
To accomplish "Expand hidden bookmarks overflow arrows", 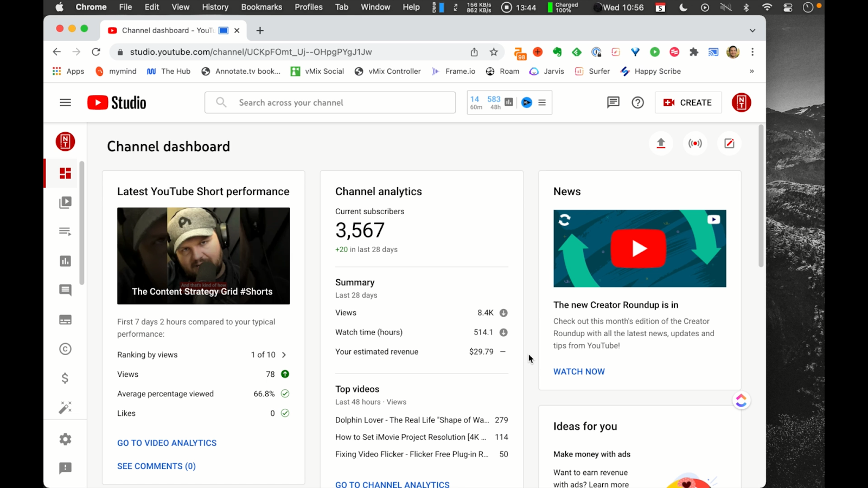I will coord(751,71).
